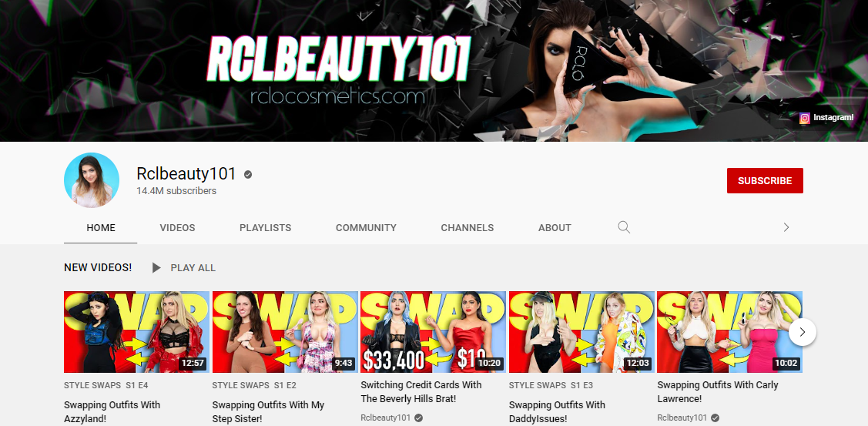868x426 pixels.
Task: Click Rclbeauty101 name under Beverly Hills Brat video
Action: coord(385,418)
